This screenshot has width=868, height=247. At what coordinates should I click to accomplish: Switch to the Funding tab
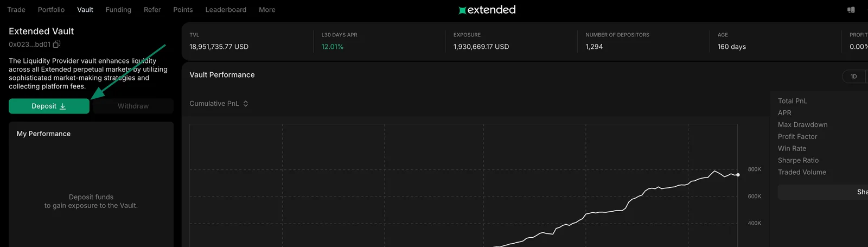pos(118,10)
